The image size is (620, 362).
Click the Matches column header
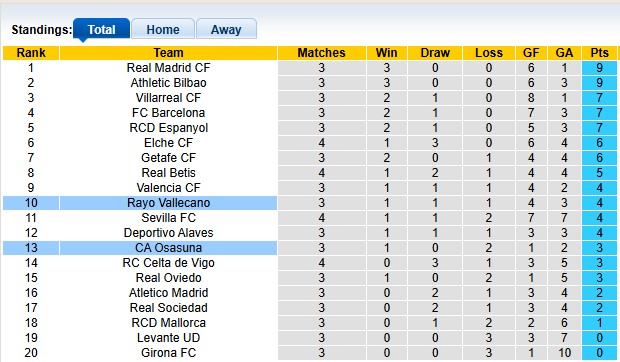pyautogui.click(x=321, y=53)
